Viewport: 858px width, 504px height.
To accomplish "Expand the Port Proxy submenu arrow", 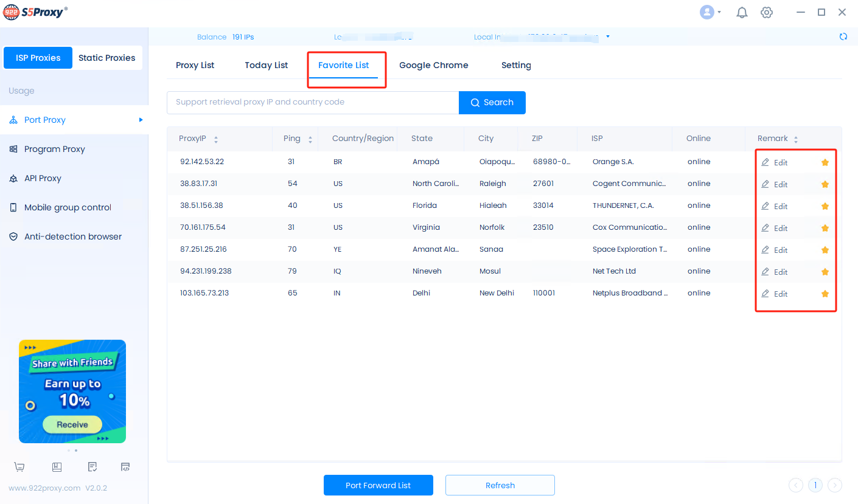I will click(141, 120).
